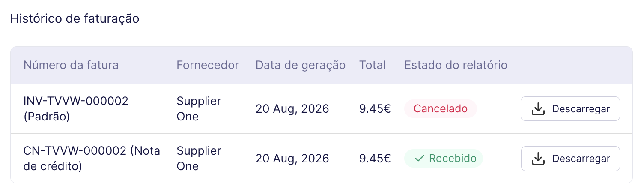Download the credit note via Descarregar button
Image resolution: width=644 pixels, height=192 pixels.
coord(570,159)
